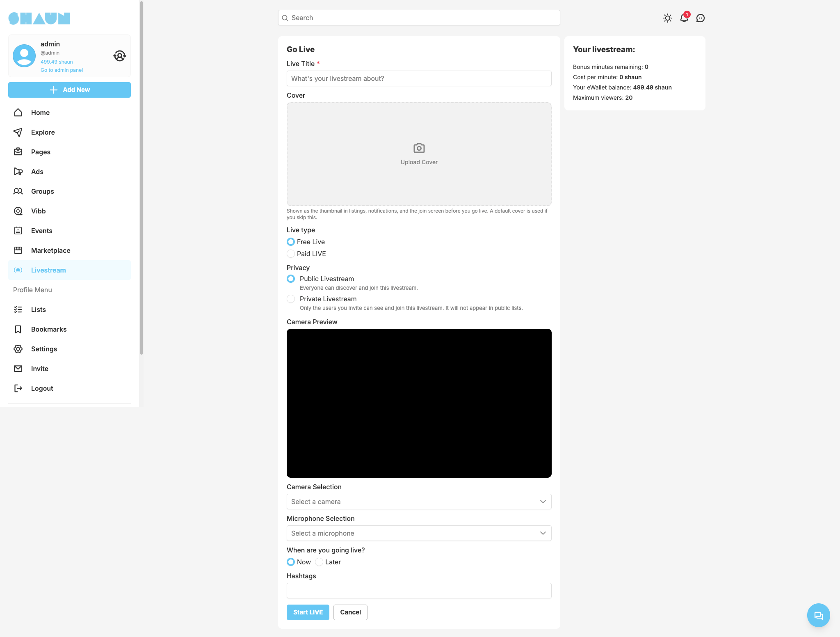This screenshot has height=637, width=840.
Task: Click the Marketplace storefront icon
Action: (x=18, y=250)
